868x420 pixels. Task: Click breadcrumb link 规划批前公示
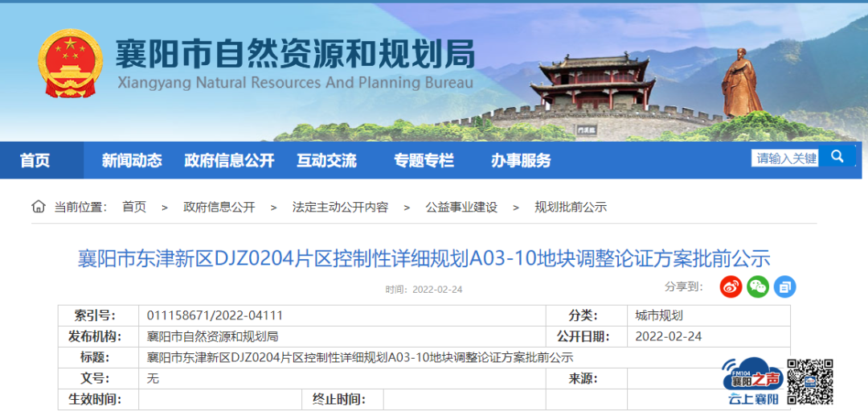pos(571,208)
